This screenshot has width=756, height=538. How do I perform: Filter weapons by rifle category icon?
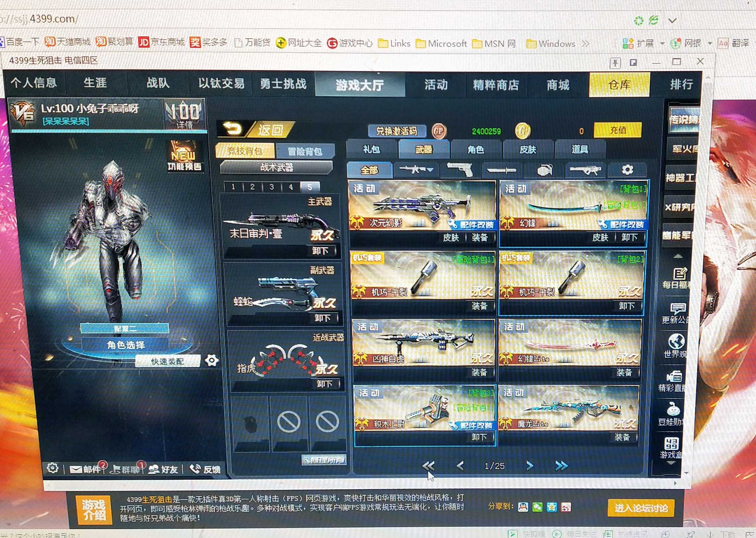point(416,170)
